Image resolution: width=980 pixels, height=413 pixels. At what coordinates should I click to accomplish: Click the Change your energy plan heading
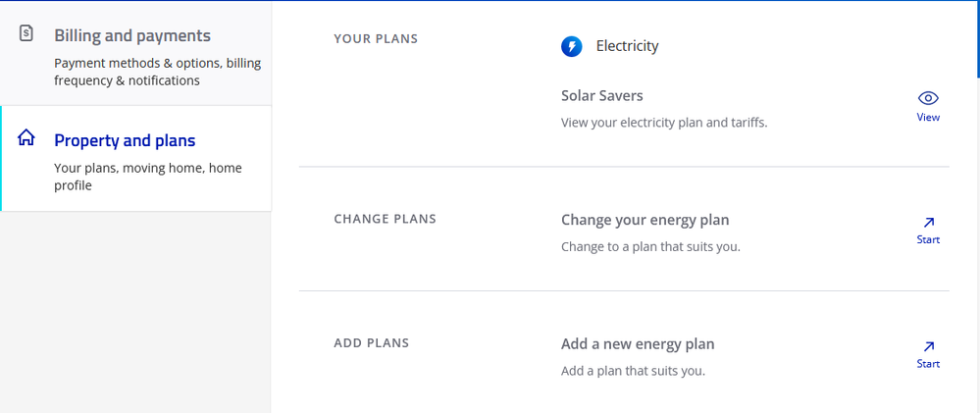pyautogui.click(x=645, y=220)
